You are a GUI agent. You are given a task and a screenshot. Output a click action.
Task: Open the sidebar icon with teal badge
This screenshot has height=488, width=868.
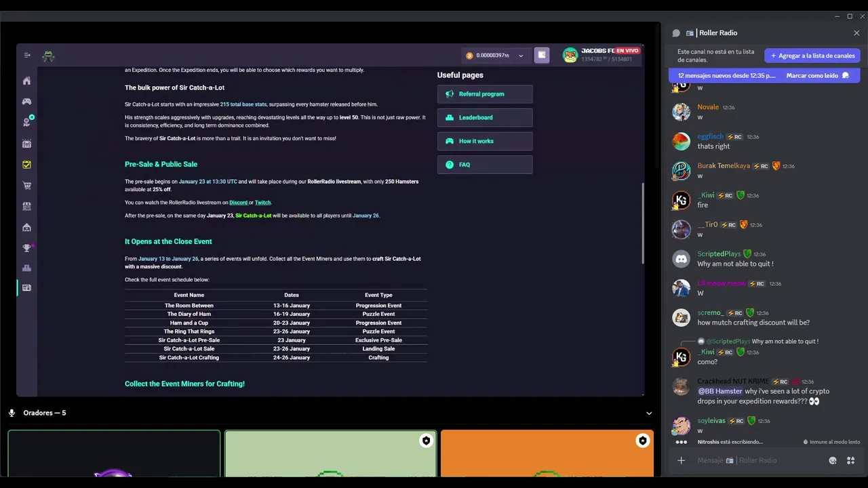pyautogui.click(x=27, y=122)
